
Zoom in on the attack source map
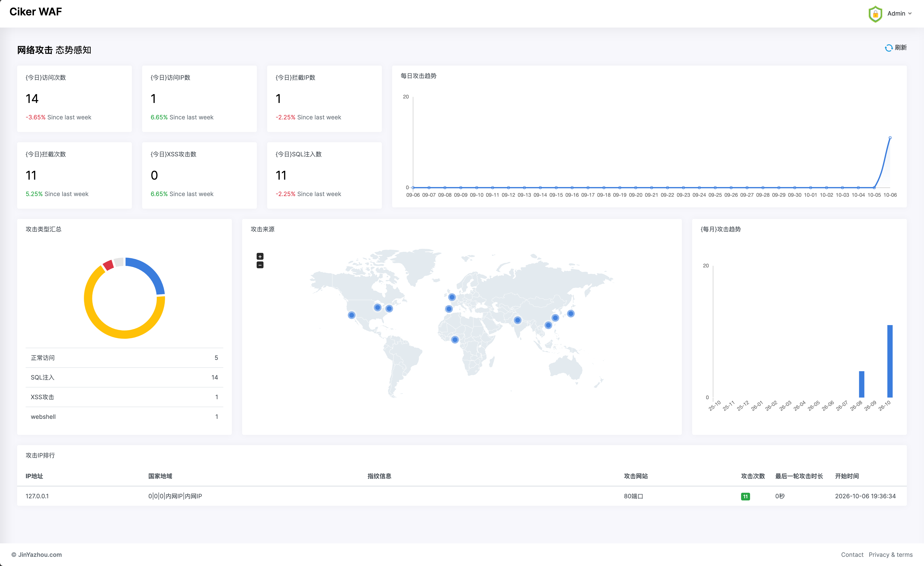[260, 256]
